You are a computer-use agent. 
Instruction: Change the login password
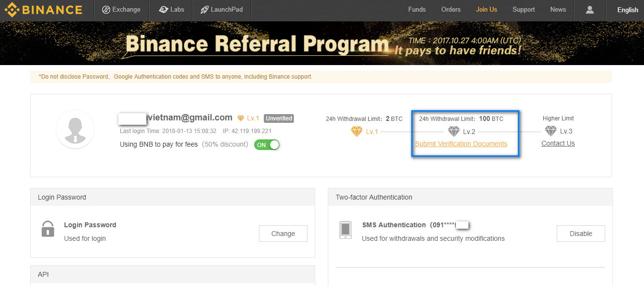(x=283, y=234)
